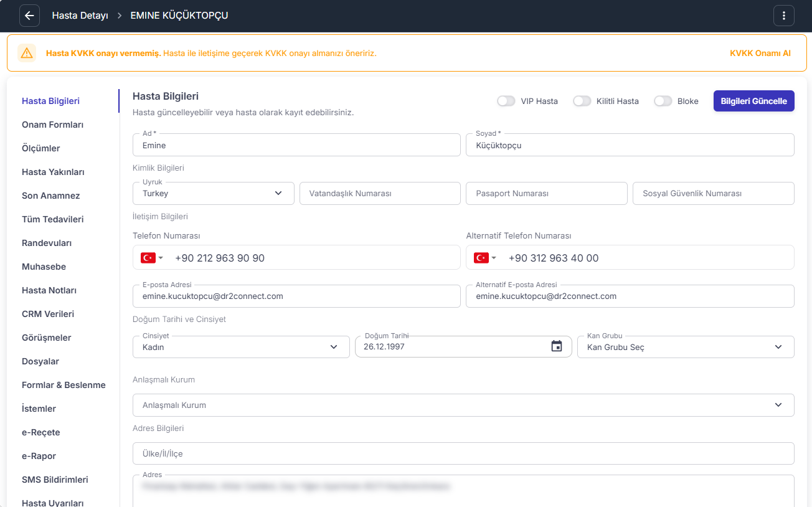The image size is (812, 507).
Task: Go to Muhasebe section
Action: (x=44, y=267)
